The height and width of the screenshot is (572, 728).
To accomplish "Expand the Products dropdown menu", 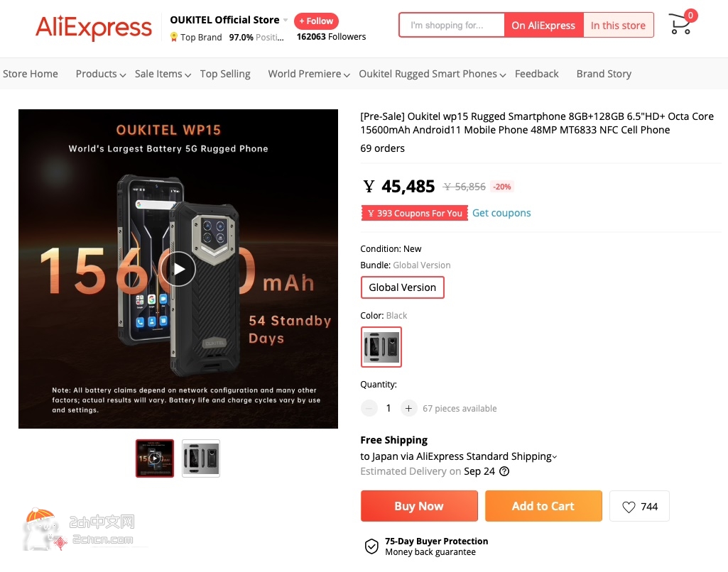I will pos(101,74).
